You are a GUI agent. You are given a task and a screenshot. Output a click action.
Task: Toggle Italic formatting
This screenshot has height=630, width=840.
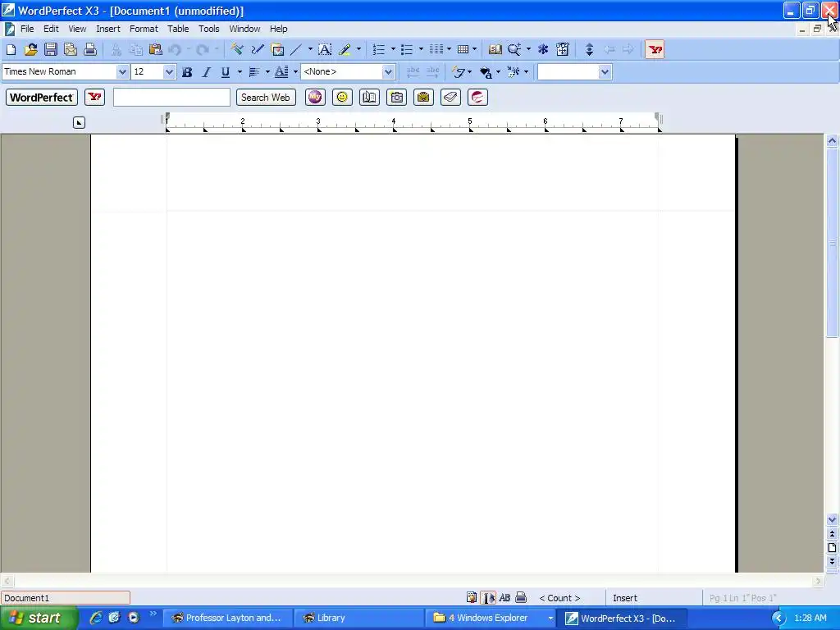[206, 72]
